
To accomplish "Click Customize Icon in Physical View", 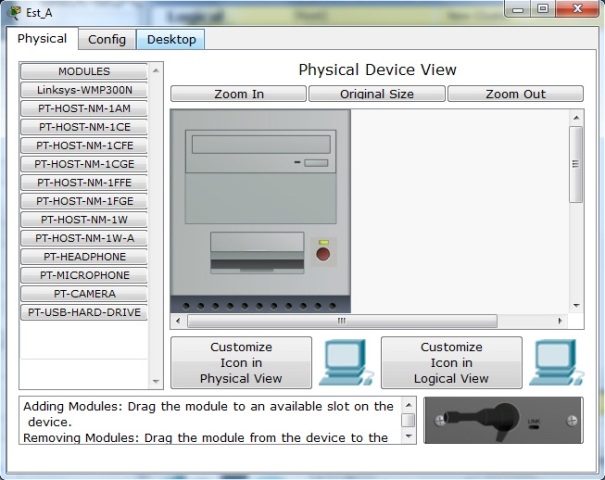I will pos(241,362).
